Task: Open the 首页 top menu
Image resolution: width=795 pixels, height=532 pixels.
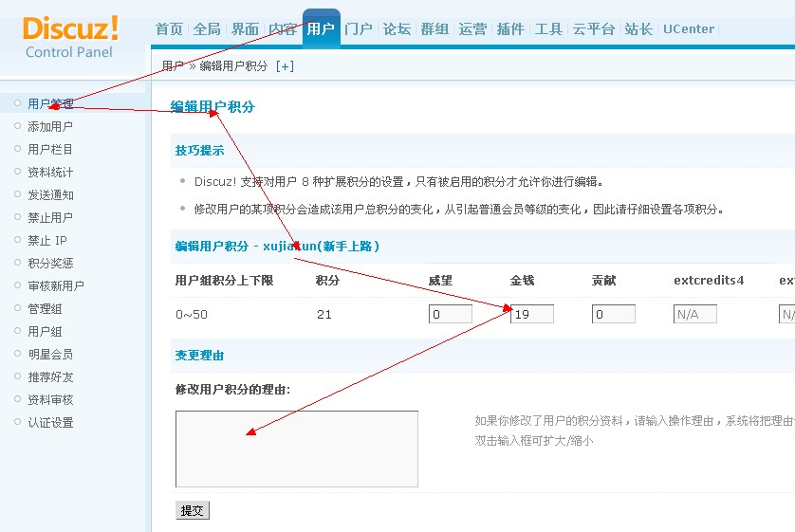Action: pyautogui.click(x=169, y=28)
